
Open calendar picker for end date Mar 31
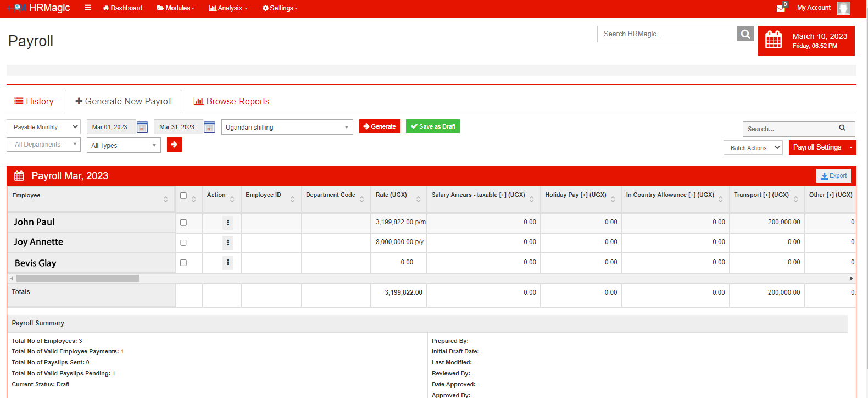[209, 128]
